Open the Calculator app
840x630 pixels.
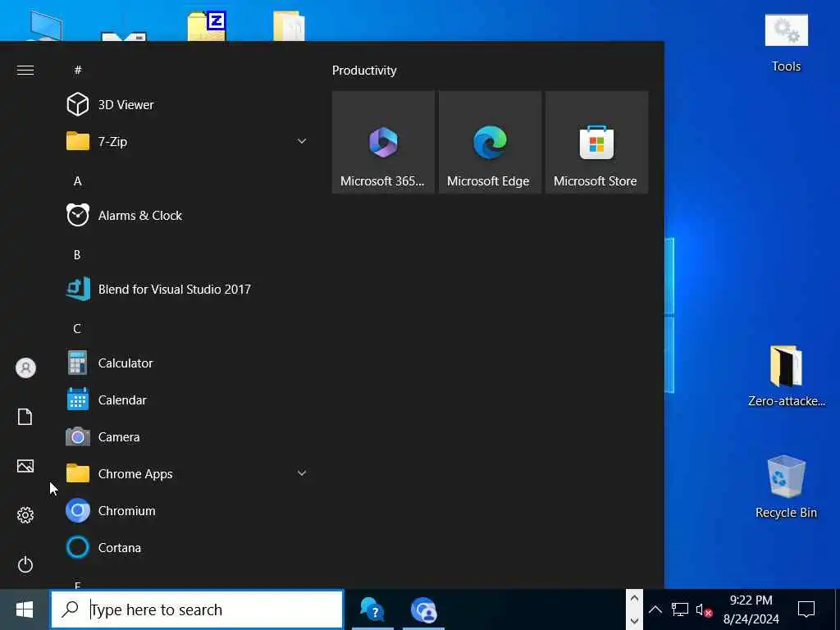(x=186, y=363)
